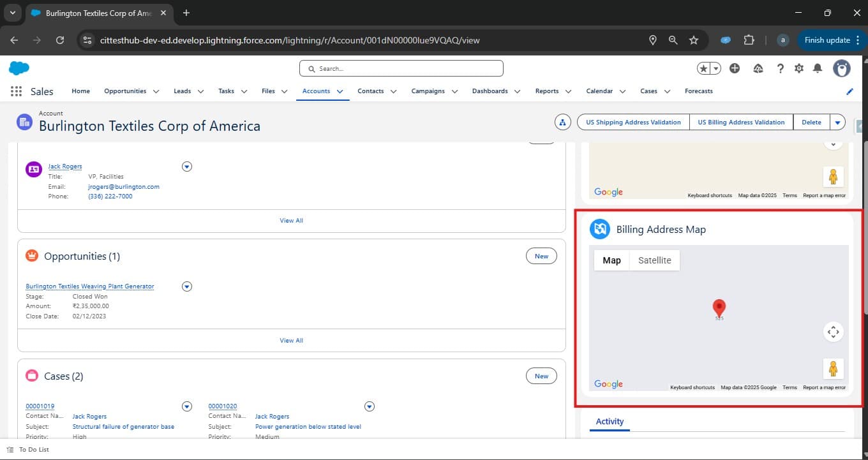The height and width of the screenshot is (460, 868).
Task: Click the Salesforce search box
Action: (401, 68)
